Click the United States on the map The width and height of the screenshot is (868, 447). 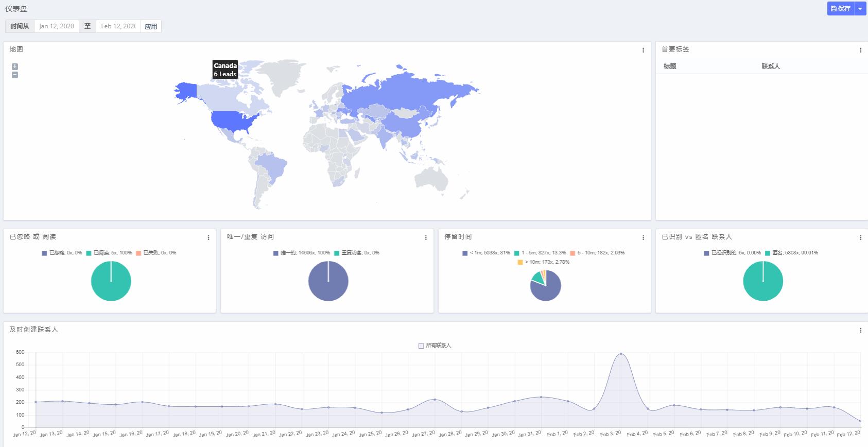232,121
